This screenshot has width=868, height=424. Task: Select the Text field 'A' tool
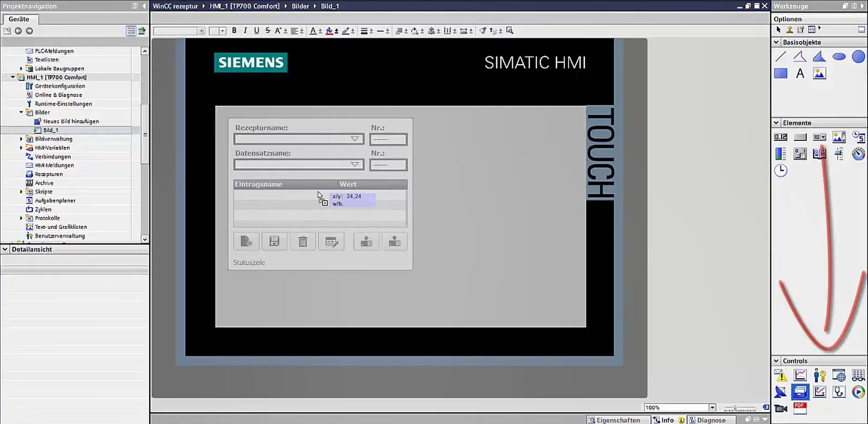[x=800, y=73]
